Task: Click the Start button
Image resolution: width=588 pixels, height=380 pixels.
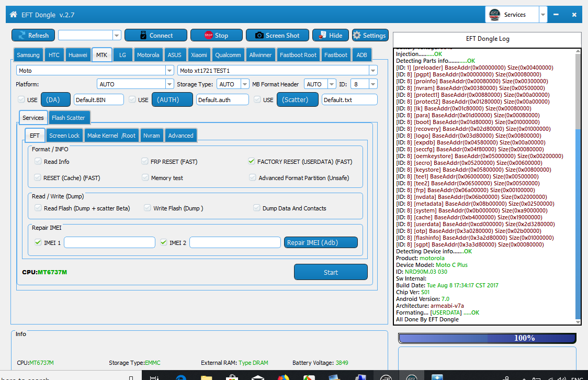Action: click(331, 272)
